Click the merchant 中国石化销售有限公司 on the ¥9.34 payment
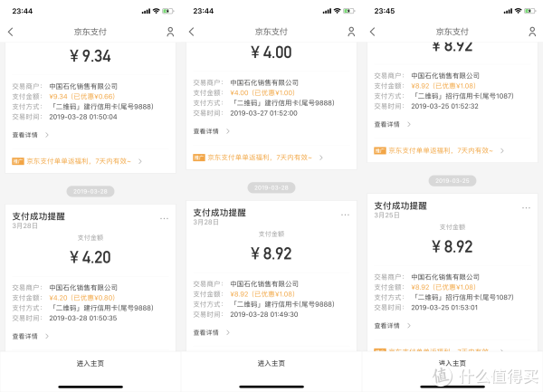 (83, 86)
